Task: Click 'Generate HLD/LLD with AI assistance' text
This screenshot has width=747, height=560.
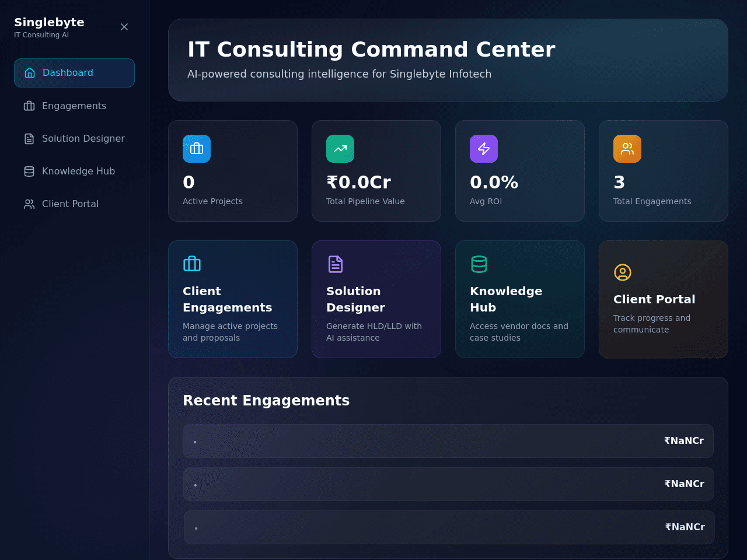Action: point(373,332)
